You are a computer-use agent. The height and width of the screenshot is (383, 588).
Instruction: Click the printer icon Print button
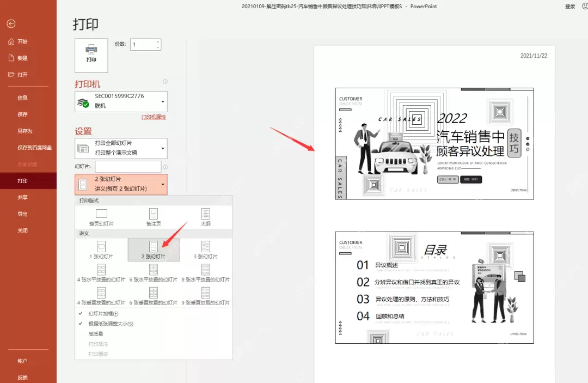[91, 55]
